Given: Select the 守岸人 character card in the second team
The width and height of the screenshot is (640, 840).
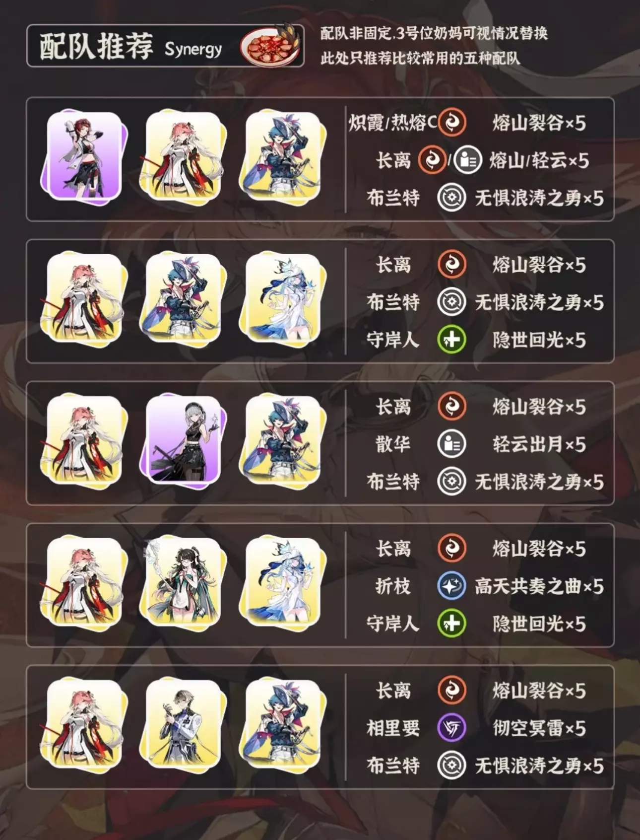Looking at the screenshot, I should click(x=282, y=298).
